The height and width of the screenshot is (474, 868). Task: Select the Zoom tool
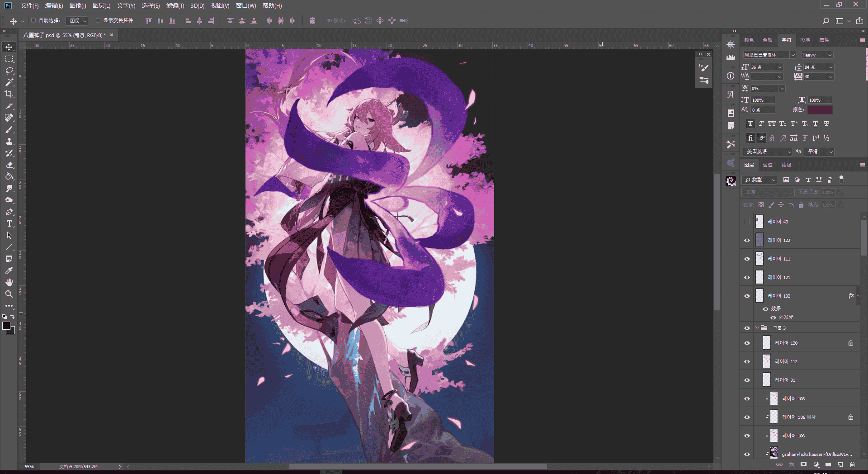[x=9, y=294]
